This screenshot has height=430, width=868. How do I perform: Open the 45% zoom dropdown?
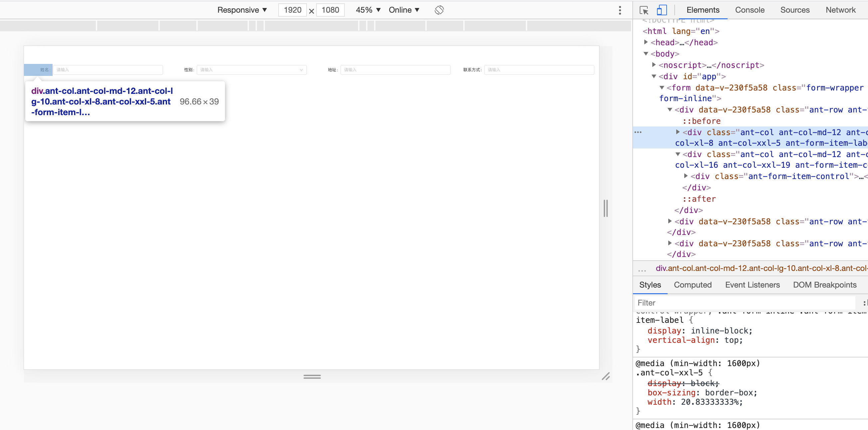tap(368, 10)
